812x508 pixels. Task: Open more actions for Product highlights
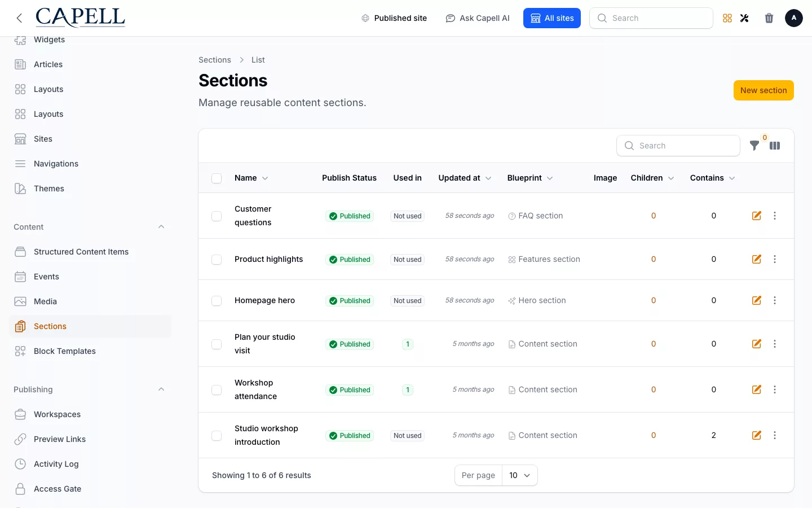(775, 259)
